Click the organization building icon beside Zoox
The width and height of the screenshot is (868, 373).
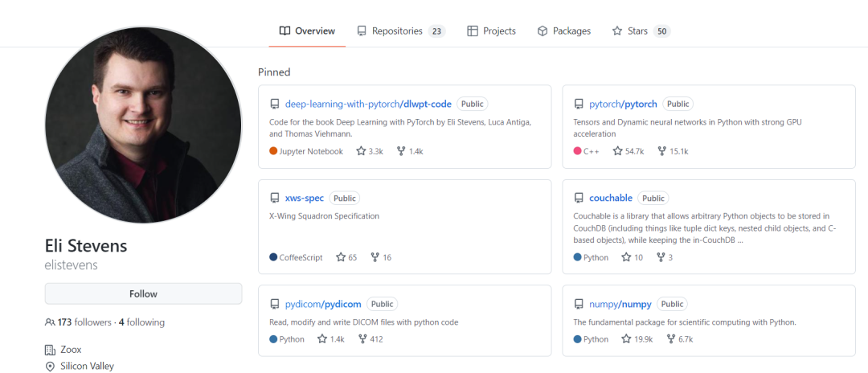(50, 350)
